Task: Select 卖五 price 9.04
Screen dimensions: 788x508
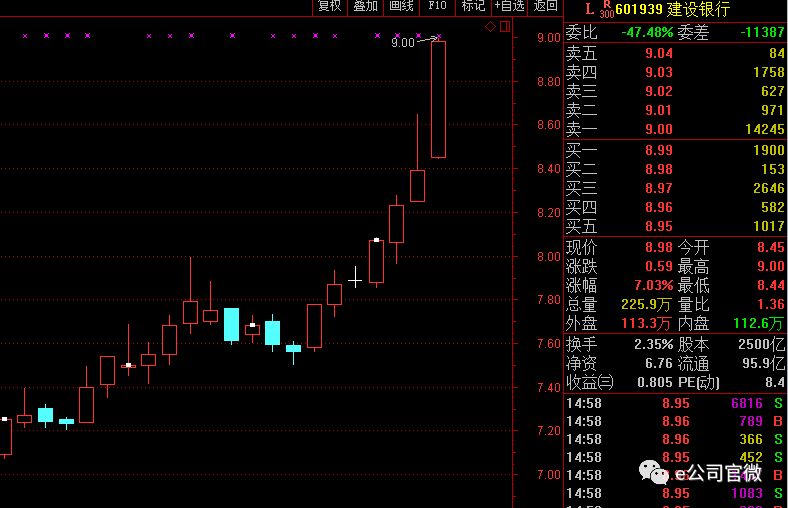Action: tap(659, 53)
